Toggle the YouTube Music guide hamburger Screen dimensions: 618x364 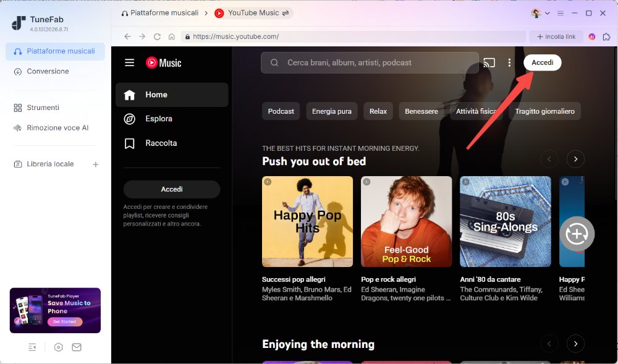pos(130,62)
